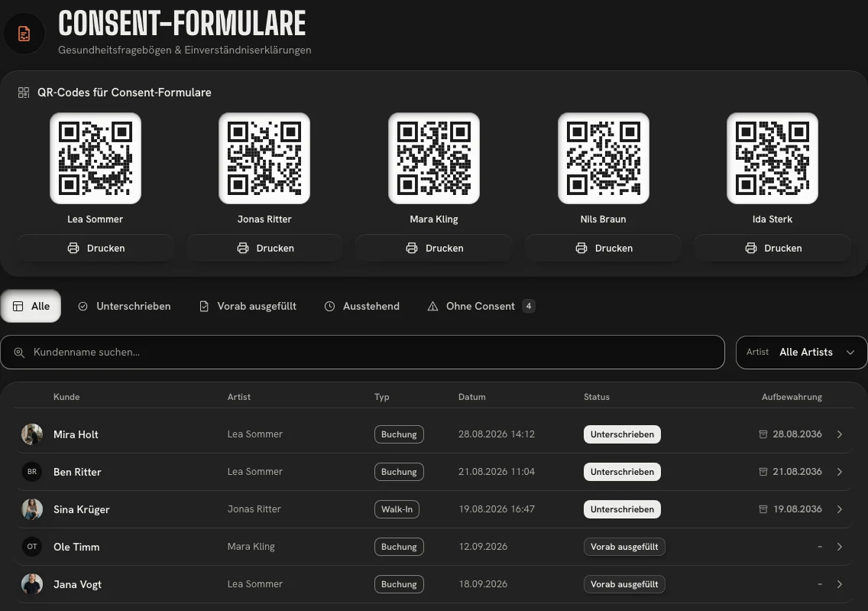The image size is (868, 611).
Task: Open Nils Braun's QR code
Action: pos(604,158)
